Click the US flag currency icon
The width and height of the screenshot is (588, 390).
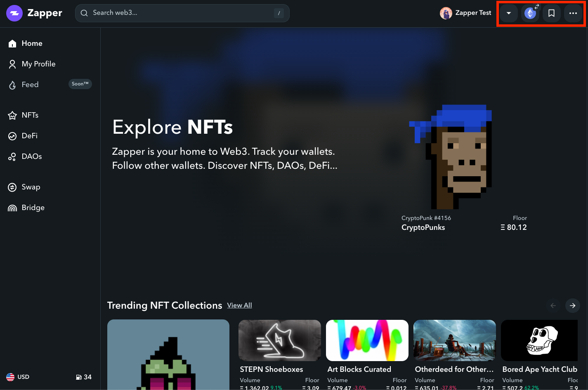(10, 377)
